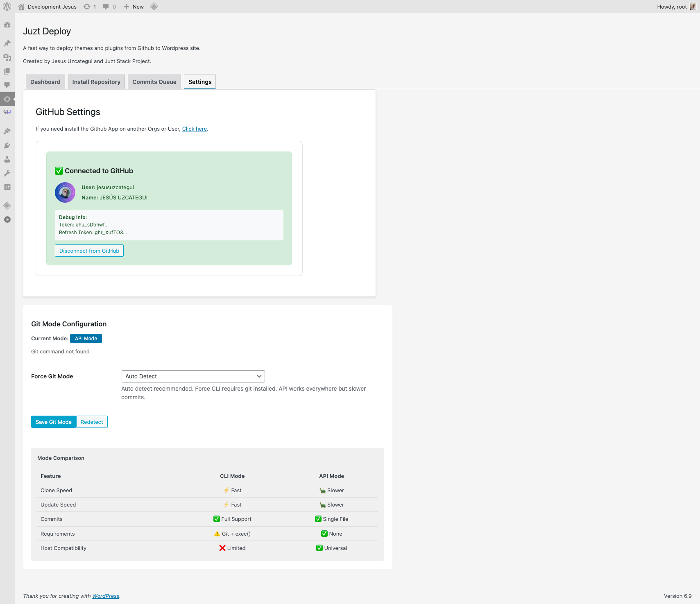Click the "Token: ghu_sDbhwf..." debug line
The height and width of the screenshot is (604, 700).
pyautogui.click(x=84, y=225)
